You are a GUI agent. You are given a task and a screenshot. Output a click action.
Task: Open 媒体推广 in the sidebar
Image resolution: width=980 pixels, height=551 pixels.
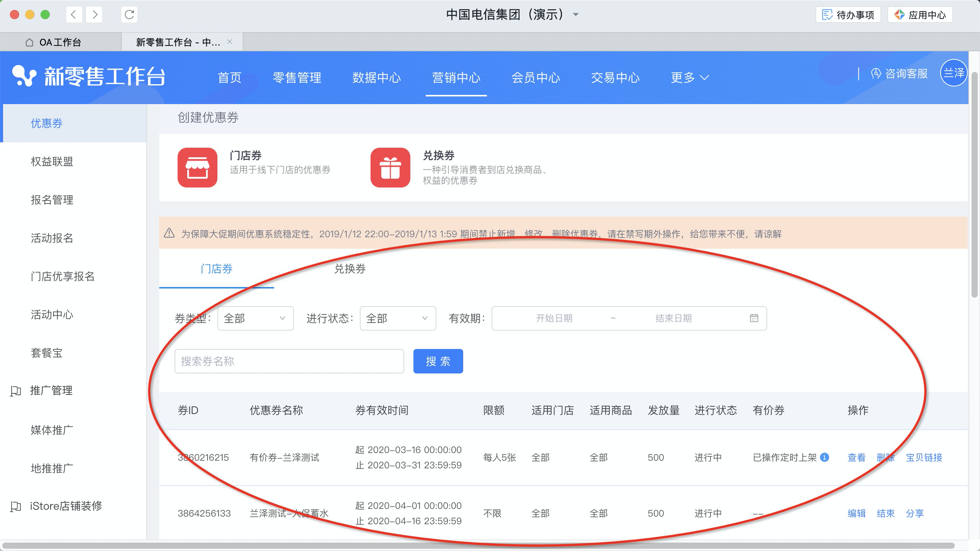click(x=52, y=430)
